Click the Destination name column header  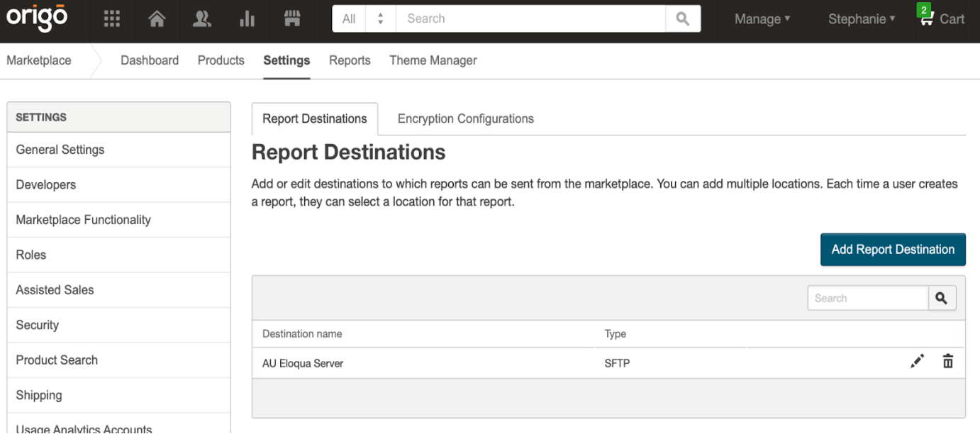pyautogui.click(x=302, y=333)
